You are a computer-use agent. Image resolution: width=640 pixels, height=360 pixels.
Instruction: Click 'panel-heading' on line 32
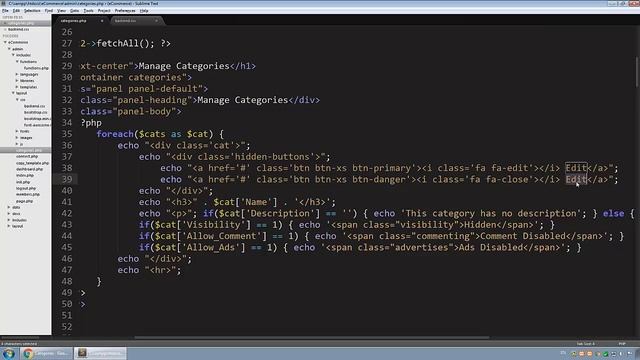tap(152, 100)
